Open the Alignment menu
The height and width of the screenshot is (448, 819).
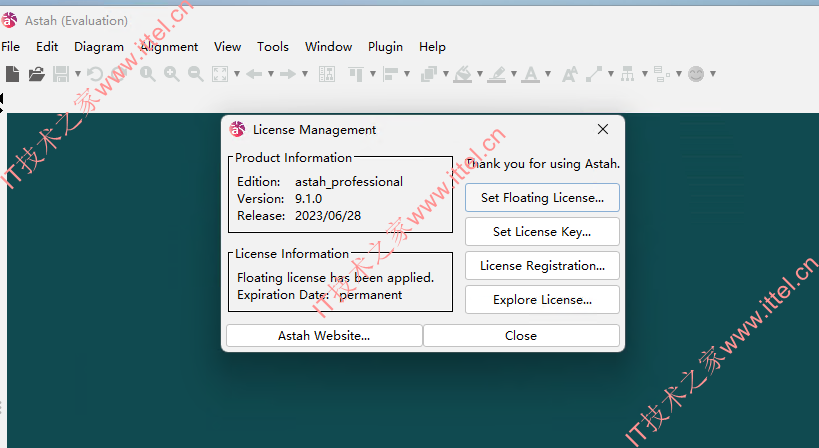169,47
